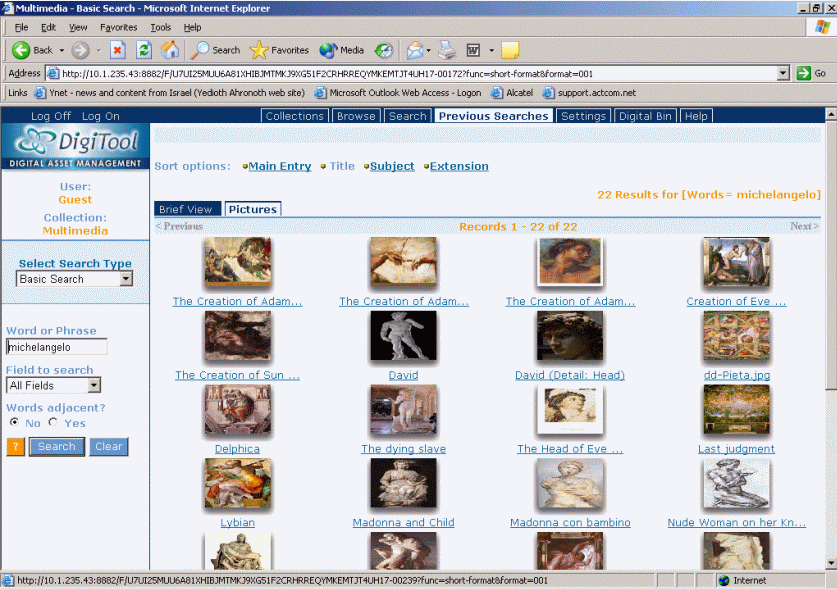Screen dimensions: 837x590
Task: Open the History toolbar icon
Action: click(x=384, y=50)
